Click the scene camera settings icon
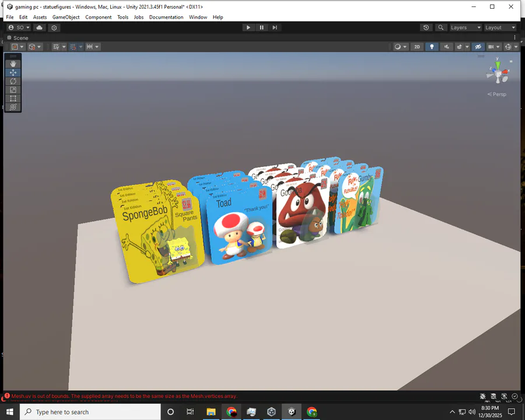The width and height of the screenshot is (525, 420). pos(491,47)
